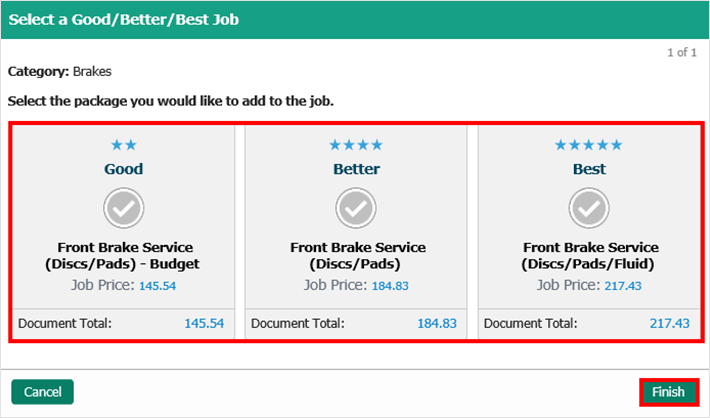Click the Good package Document Total 145.54
Image resolution: width=710 pixels, height=418 pixels.
point(204,324)
